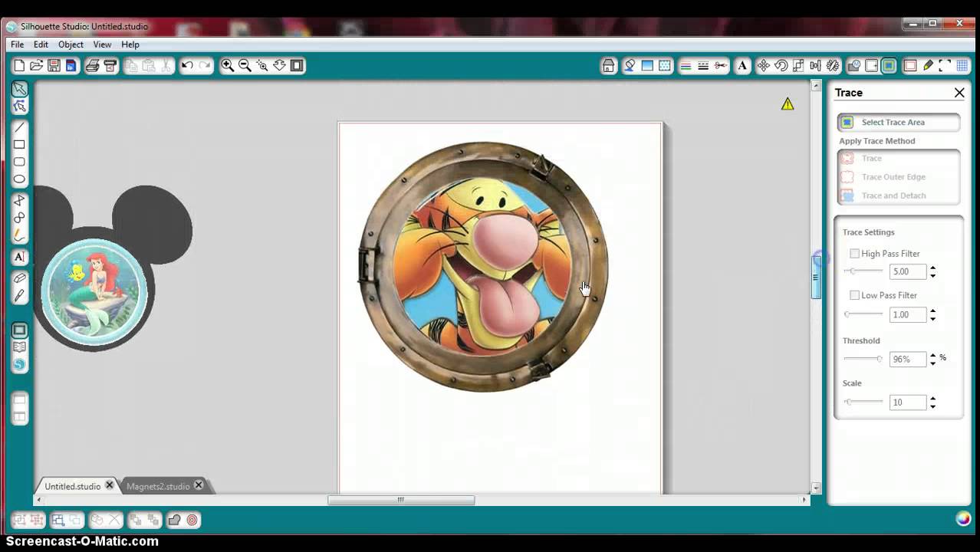
Task: Click the Threshold slider
Action: coord(863,359)
